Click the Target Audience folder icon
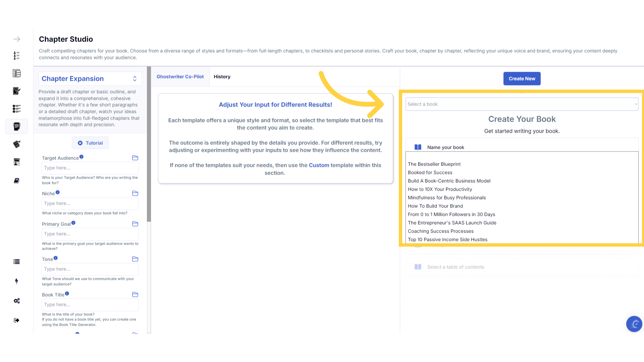This screenshot has width=644, height=362. 135,158
